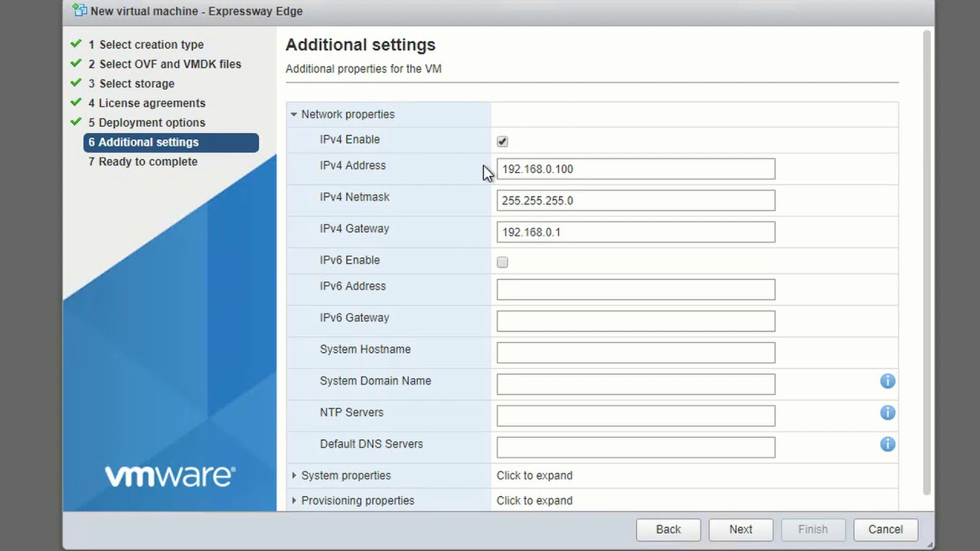Screen dimensions: 980x551
Task: Go to step 4 License agreements
Action: pos(146,103)
